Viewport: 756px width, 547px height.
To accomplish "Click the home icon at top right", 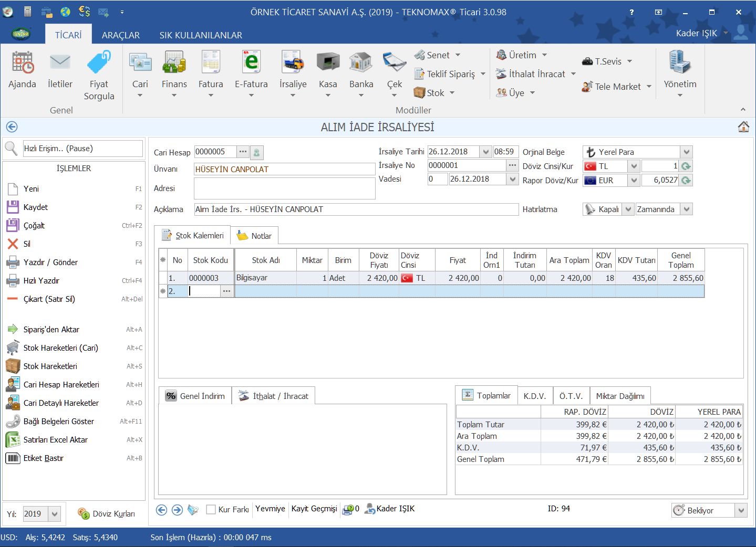I will coord(743,127).
